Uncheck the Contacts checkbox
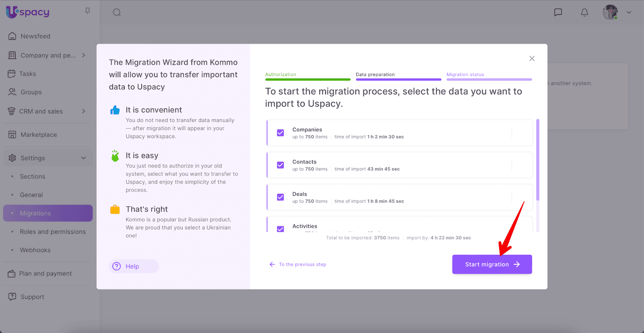This screenshot has height=333, width=644. 281,165
